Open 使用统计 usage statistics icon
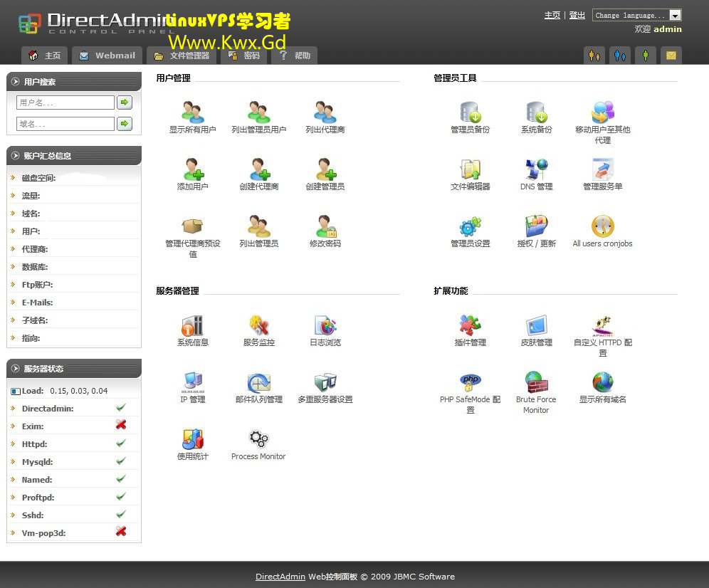 (x=193, y=439)
